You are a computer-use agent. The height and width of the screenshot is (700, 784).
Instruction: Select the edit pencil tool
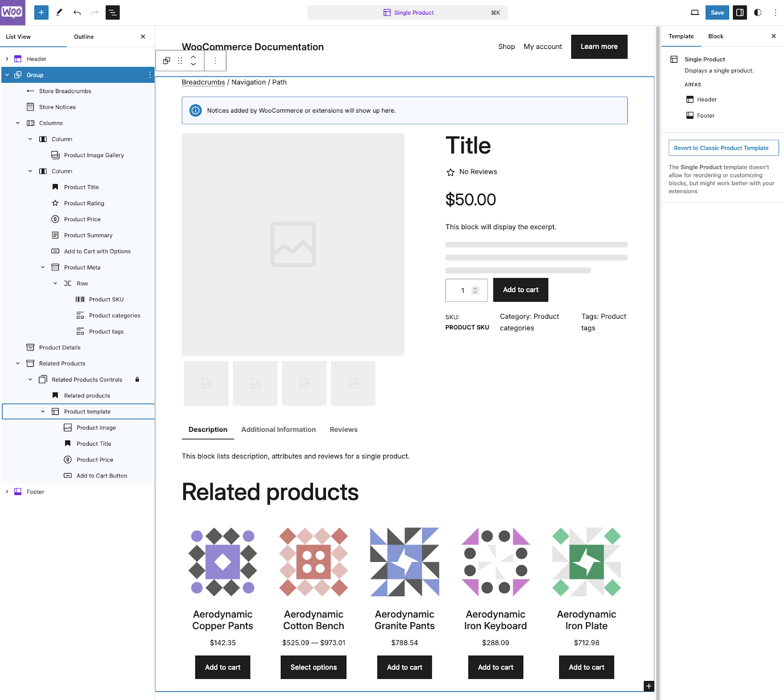coord(59,12)
